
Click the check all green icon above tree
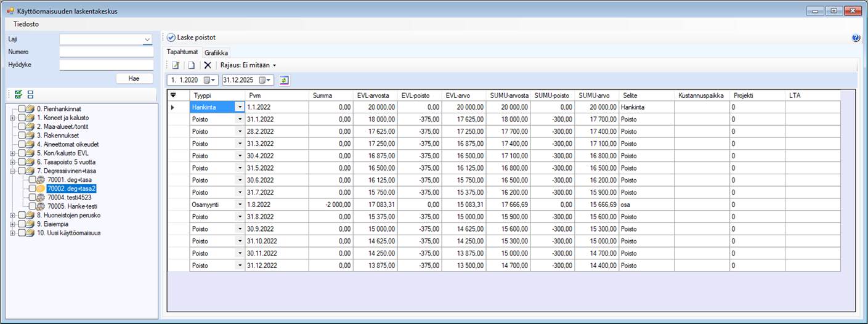click(x=18, y=94)
